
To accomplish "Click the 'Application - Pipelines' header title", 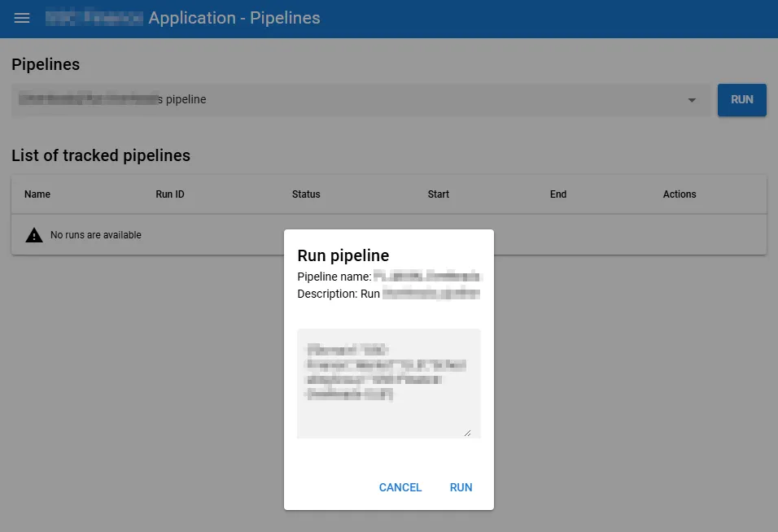I will (x=234, y=18).
